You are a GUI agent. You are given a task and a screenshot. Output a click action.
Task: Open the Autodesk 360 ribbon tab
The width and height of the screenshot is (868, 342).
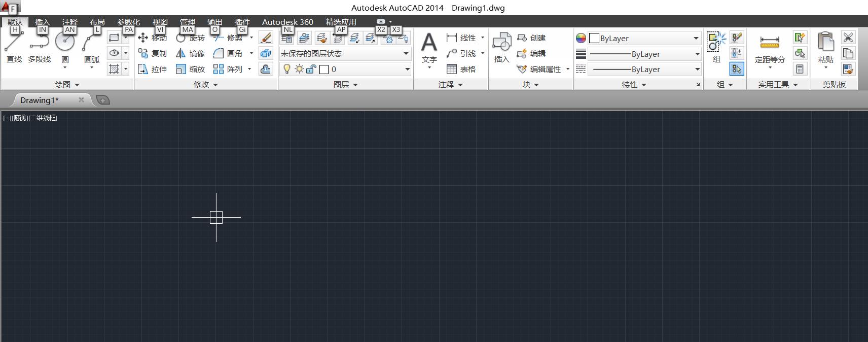coord(287,22)
